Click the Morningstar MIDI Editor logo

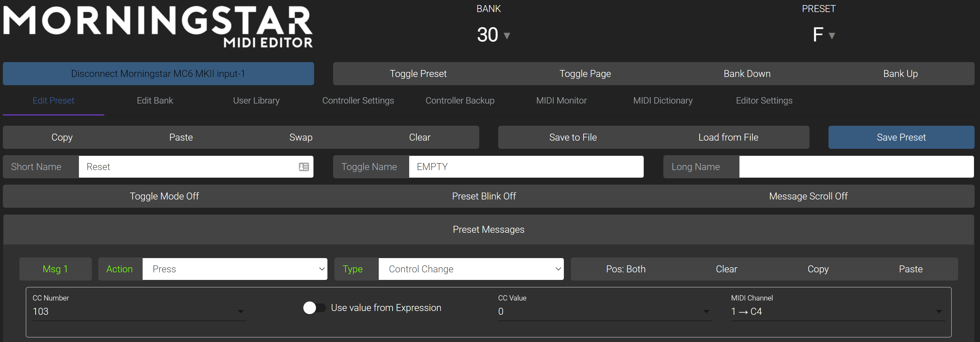[x=158, y=27]
